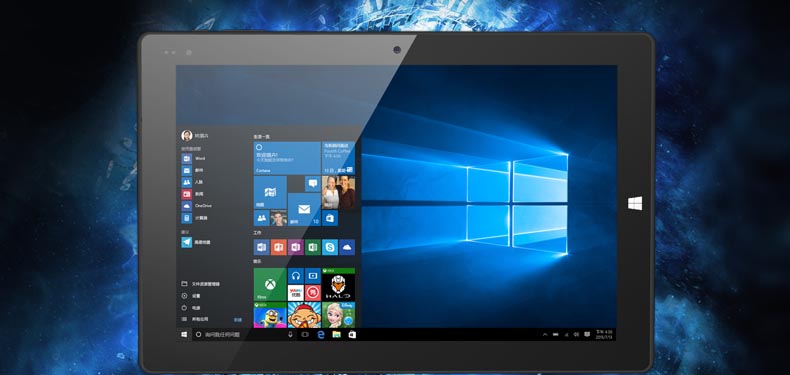Open the volume control tray icon
This screenshot has height=375, width=790.
pos(576,334)
